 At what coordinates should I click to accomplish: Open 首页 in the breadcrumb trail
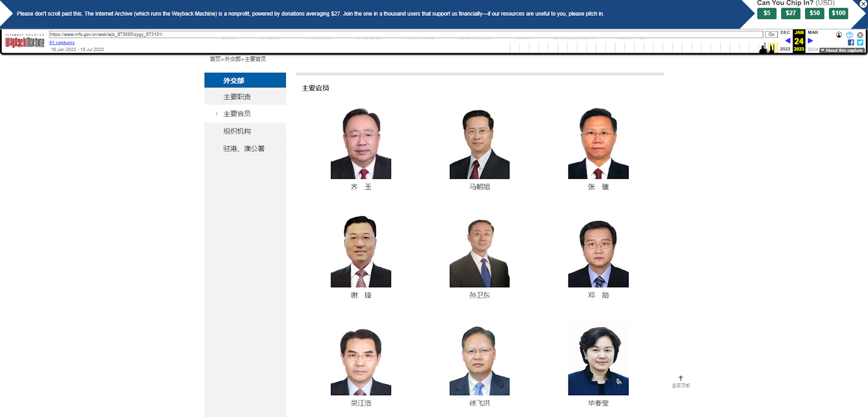click(215, 59)
